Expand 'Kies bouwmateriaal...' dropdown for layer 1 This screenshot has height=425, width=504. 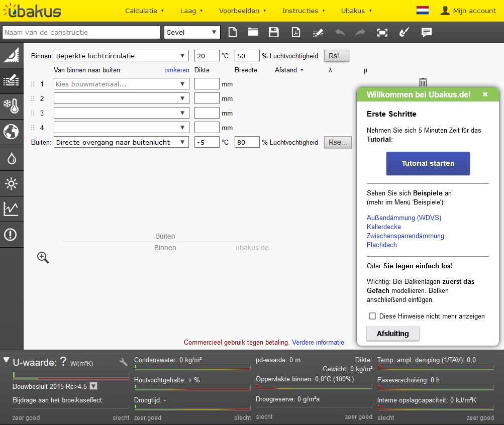coord(121,84)
